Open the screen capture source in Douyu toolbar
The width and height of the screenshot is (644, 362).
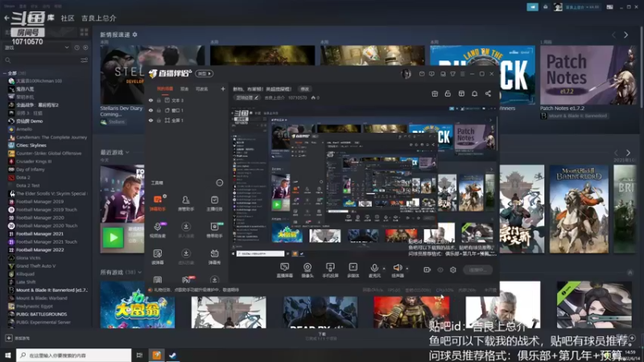pos(285,269)
